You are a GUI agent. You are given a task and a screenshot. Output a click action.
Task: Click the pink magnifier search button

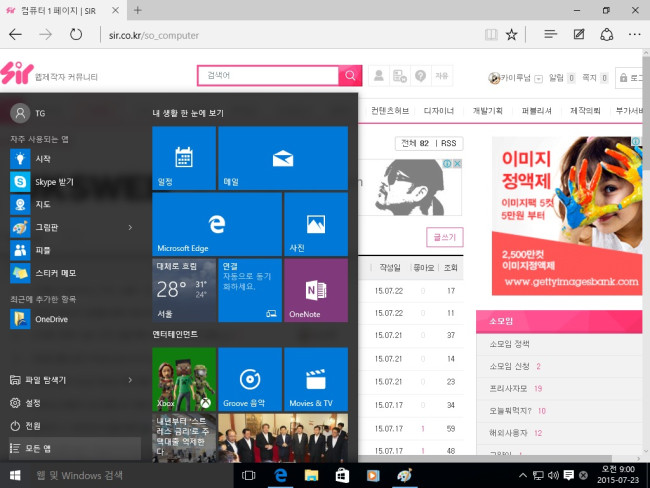point(350,76)
